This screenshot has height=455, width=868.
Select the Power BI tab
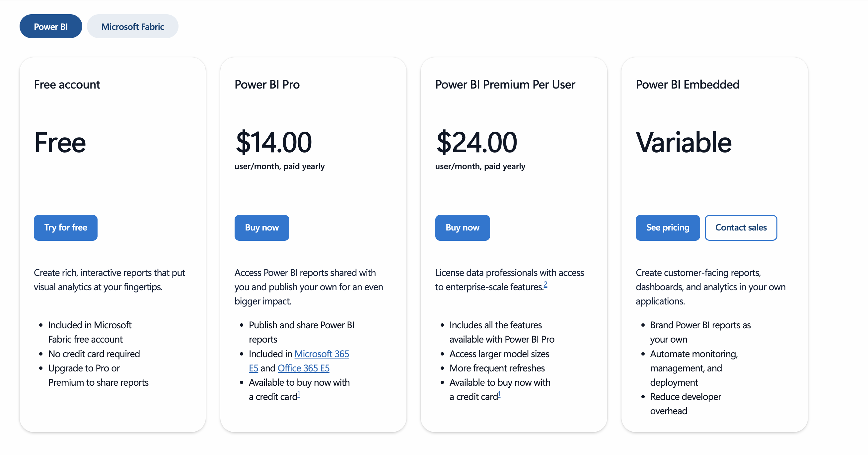click(x=50, y=26)
